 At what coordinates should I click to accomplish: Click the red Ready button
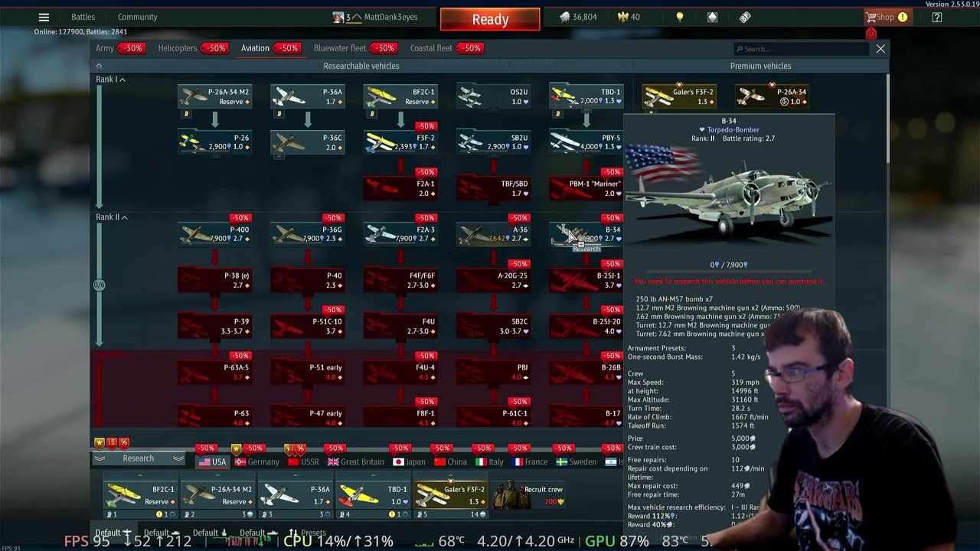click(490, 19)
